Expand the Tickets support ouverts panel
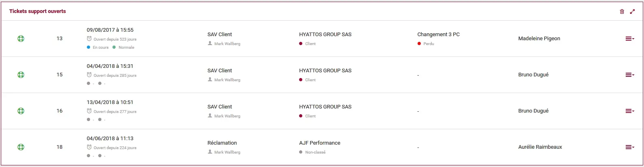Screen dimensions: 644x167 coord(632,11)
